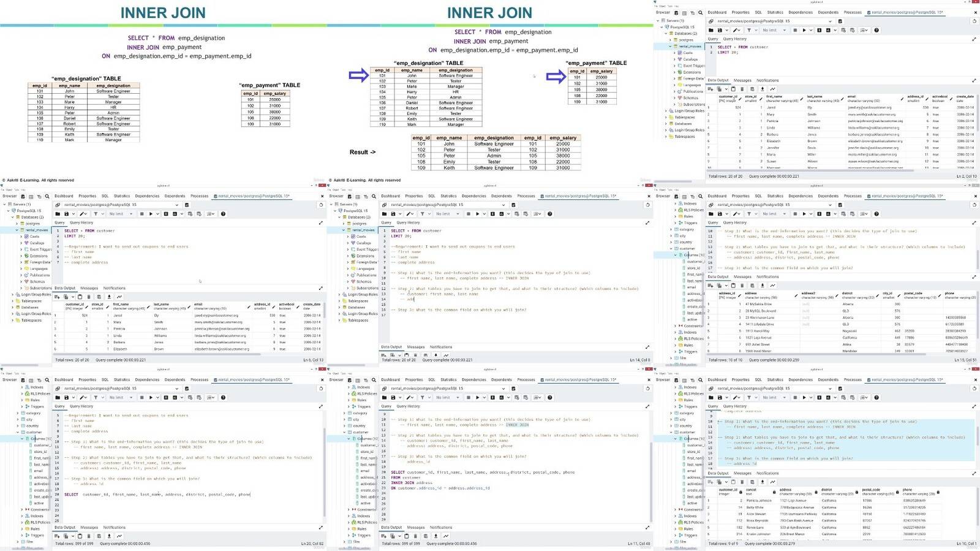
Task: Click Add row icon in Ln 6, Col 13 window
Action: click(57, 297)
